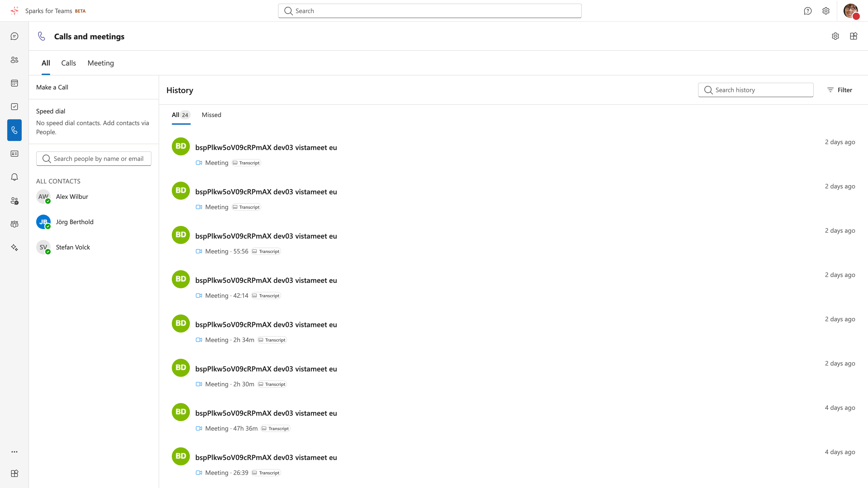The width and height of the screenshot is (868, 488).
Task: Open the more options ellipsis in sidebar
Action: (x=14, y=452)
